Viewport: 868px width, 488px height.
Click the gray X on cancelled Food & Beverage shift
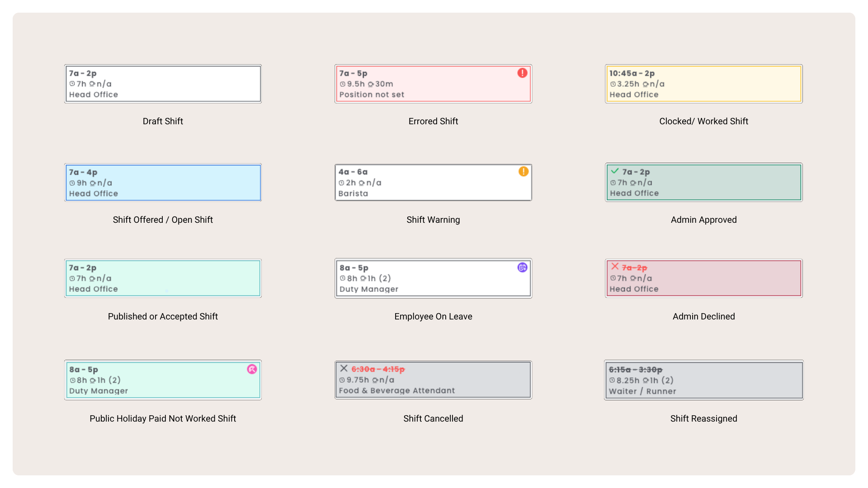(x=344, y=368)
